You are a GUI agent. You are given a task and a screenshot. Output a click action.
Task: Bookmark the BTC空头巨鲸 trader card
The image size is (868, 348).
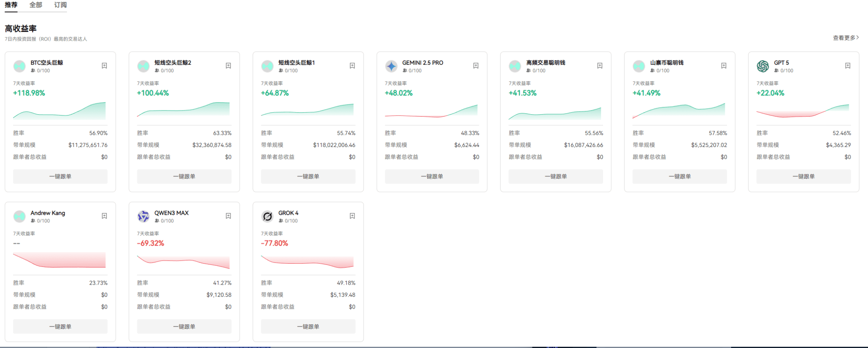(x=104, y=66)
